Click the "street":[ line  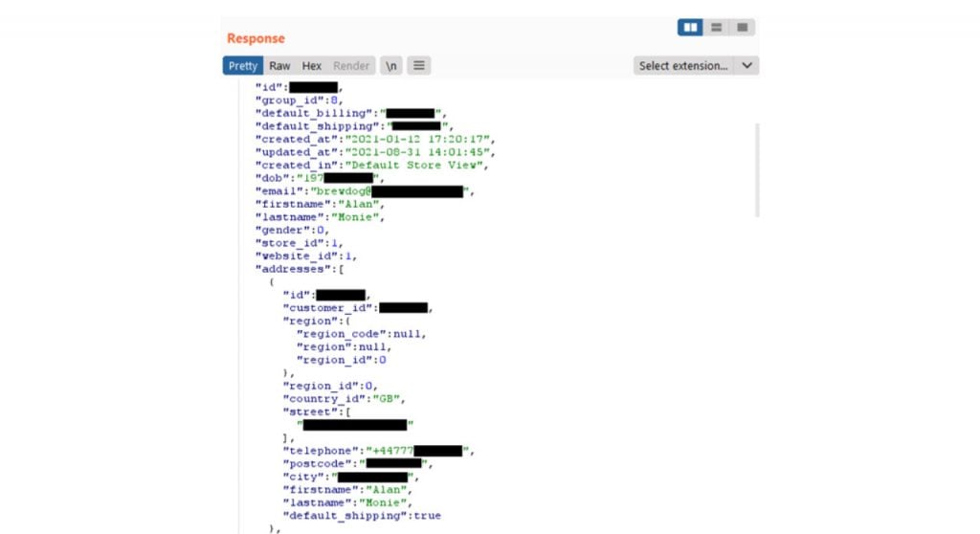[316, 412]
